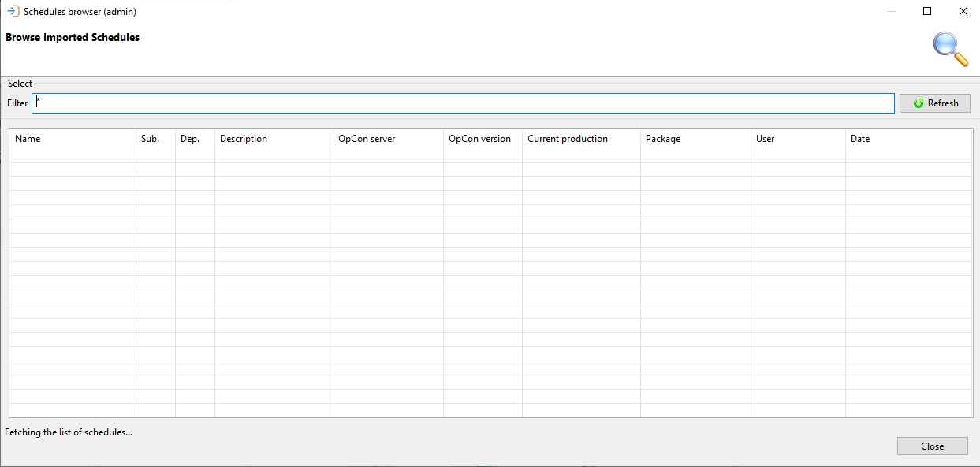
Task: Click the 'Browse Imported Schedules' heading
Action: point(73,37)
